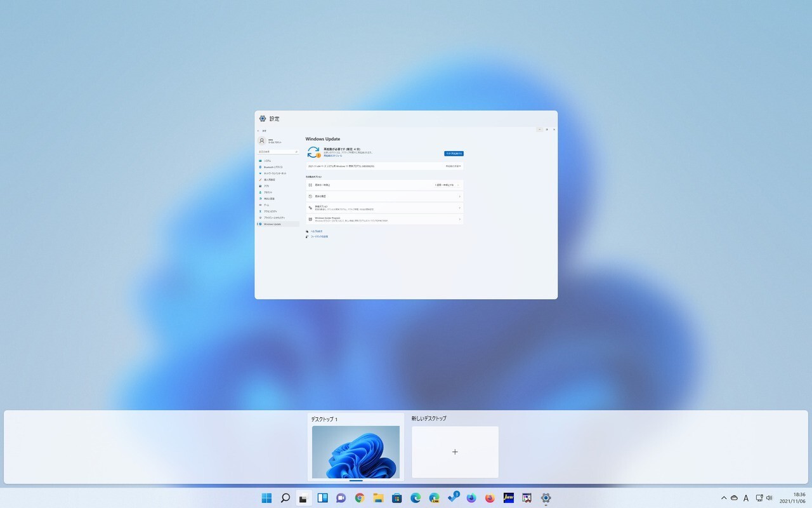Open the volume speaker tray icon
Viewport: 812px width, 508px height.
pos(769,498)
